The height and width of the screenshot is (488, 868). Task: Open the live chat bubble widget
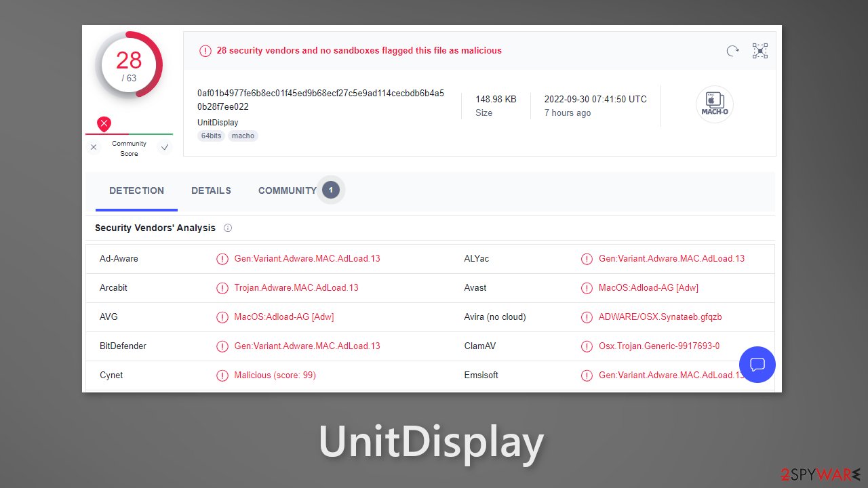coord(757,365)
